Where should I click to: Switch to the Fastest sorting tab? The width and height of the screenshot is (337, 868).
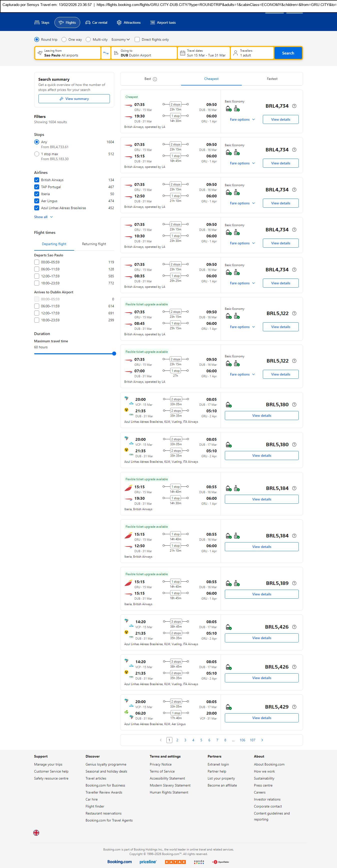tap(272, 79)
